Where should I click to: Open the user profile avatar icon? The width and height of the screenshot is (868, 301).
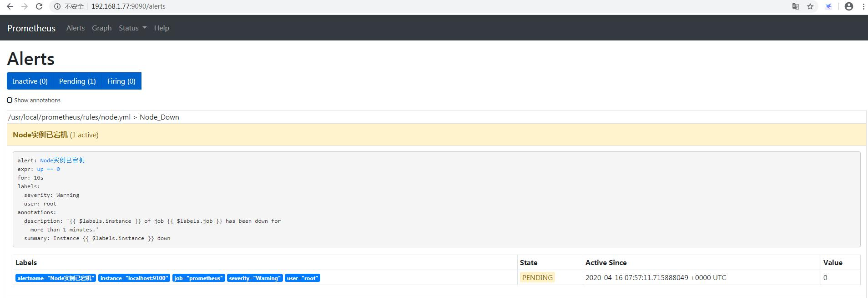[848, 6]
